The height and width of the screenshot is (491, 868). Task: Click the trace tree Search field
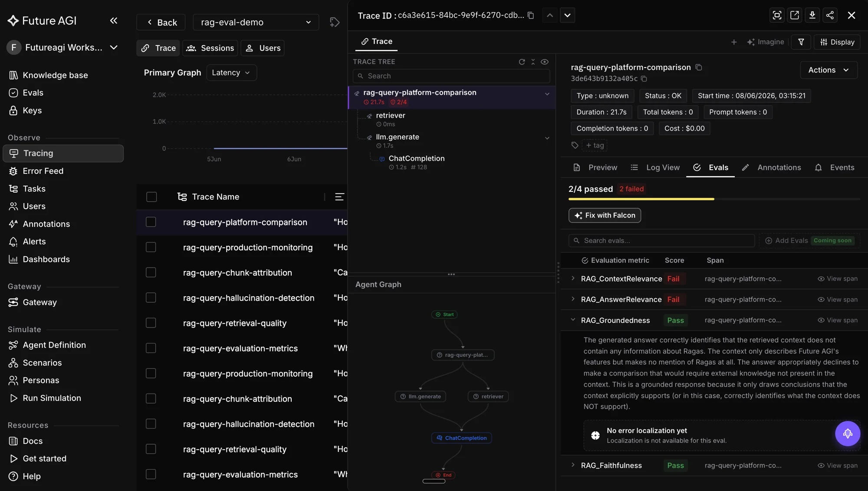coord(451,76)
